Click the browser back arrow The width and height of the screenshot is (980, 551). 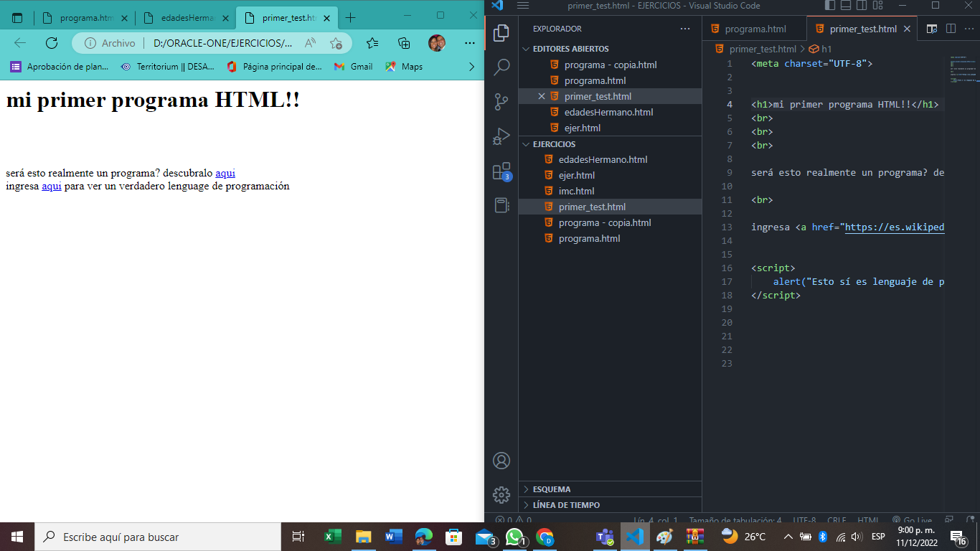20,43
